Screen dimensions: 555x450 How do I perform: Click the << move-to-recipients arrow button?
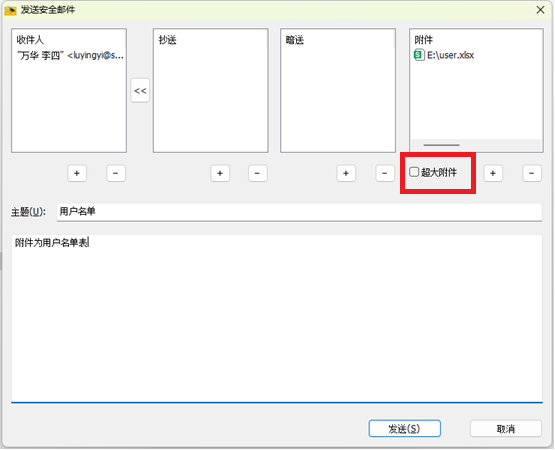140,91
